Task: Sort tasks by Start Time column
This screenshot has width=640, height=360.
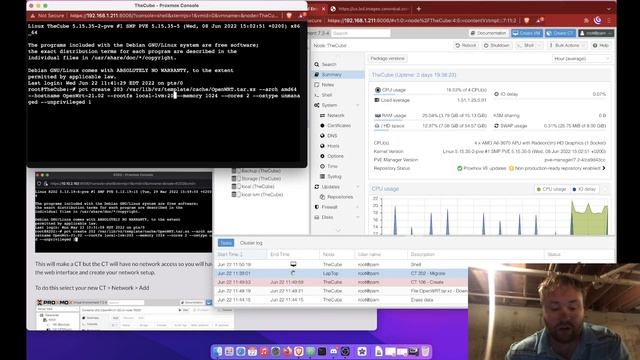Action: [241, 254]
